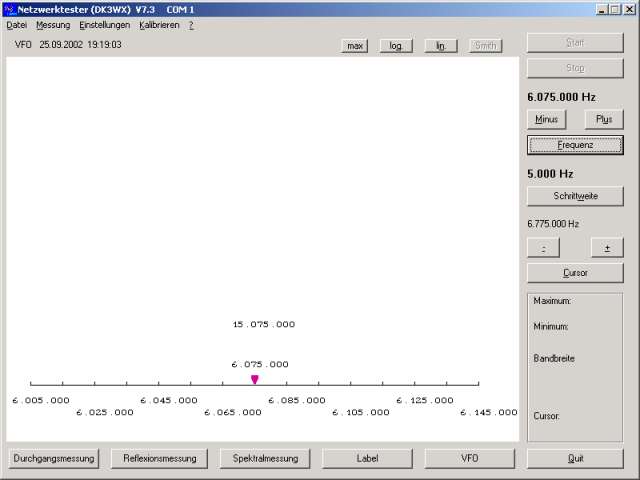Open the Datei menu
The width and height of the screenshot is (640, 480).
[16, 25]
